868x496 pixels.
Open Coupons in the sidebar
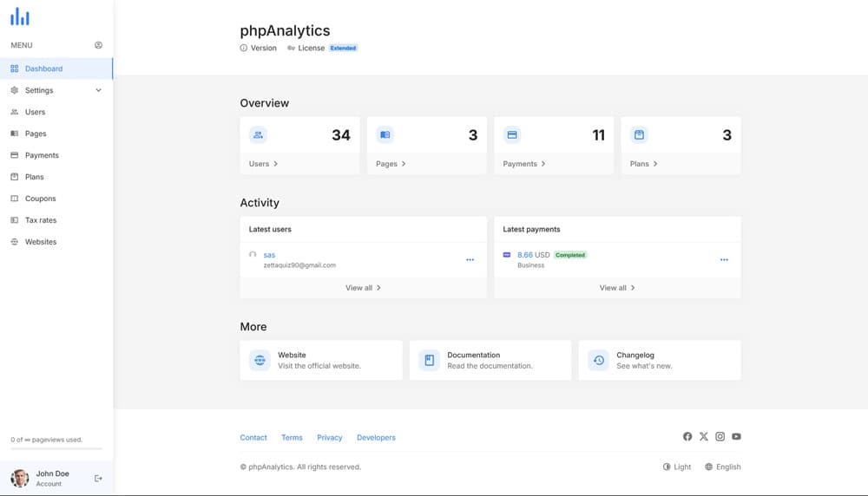(x=56, y=198)
